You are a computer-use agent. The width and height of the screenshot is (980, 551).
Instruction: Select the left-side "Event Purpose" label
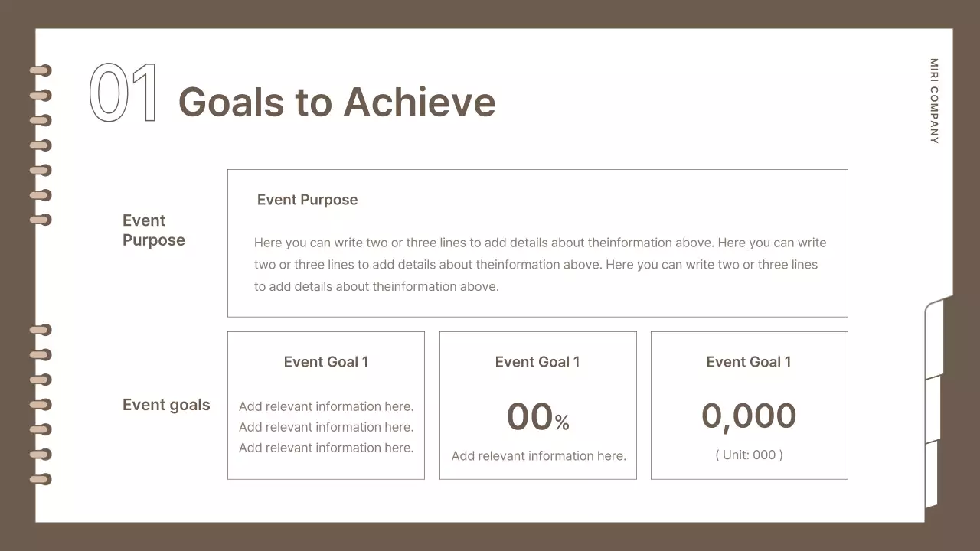pos(153,230)
